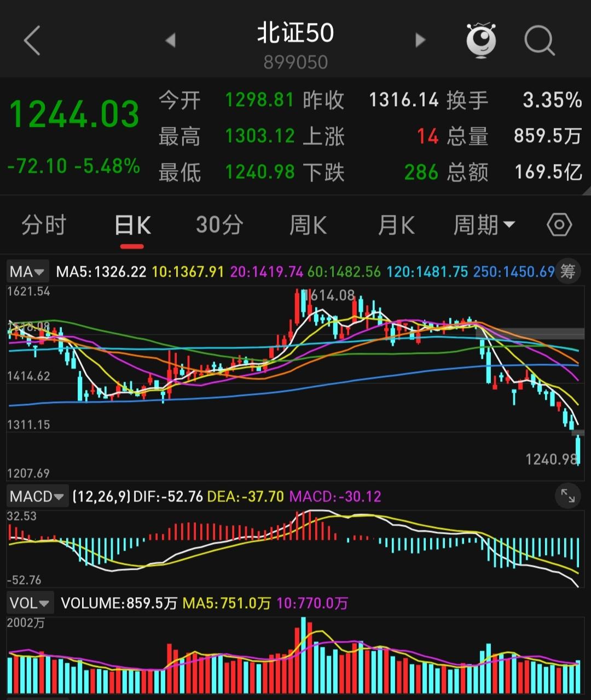Viewport: 591px width, 700px height.
Task: Tap the change value -72.10 -5.48%
Action: (x=74, y=166)
